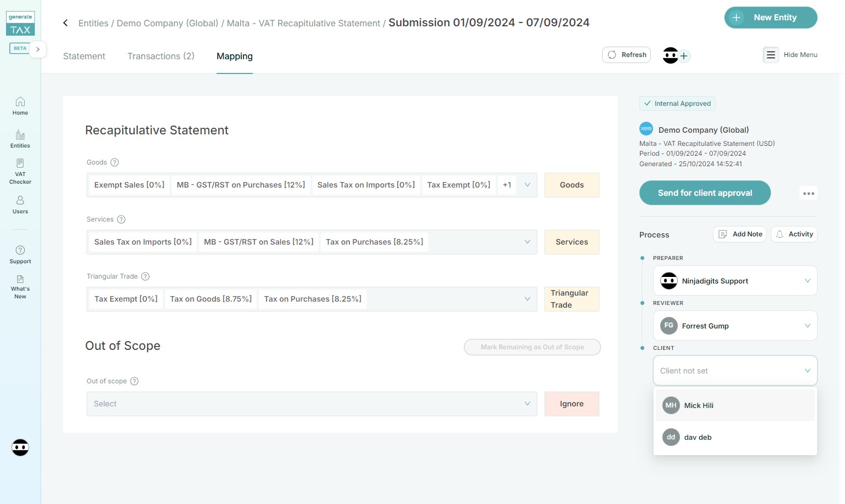
Task: Click the Hide Menu hamburger button
Action: 771,55
